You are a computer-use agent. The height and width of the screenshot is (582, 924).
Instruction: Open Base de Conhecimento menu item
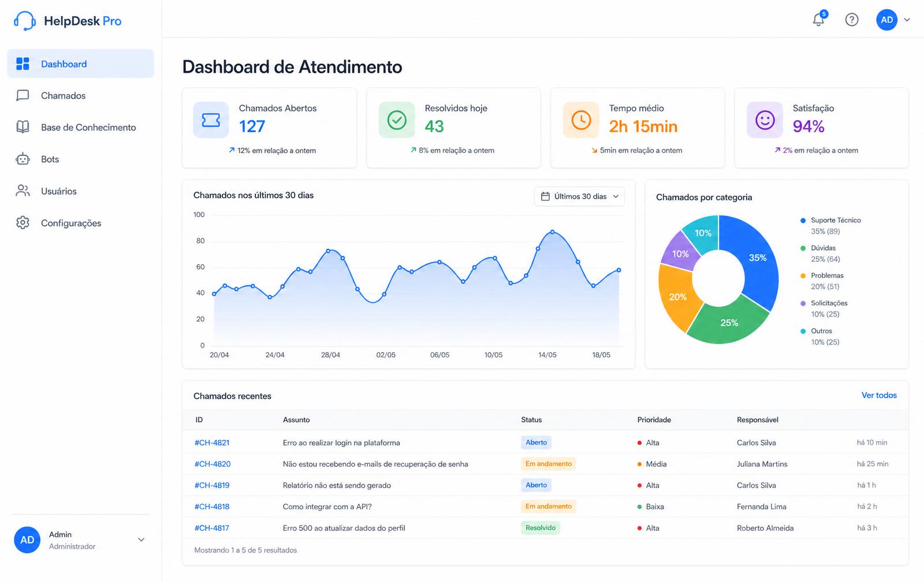click(x=80, y=128)
